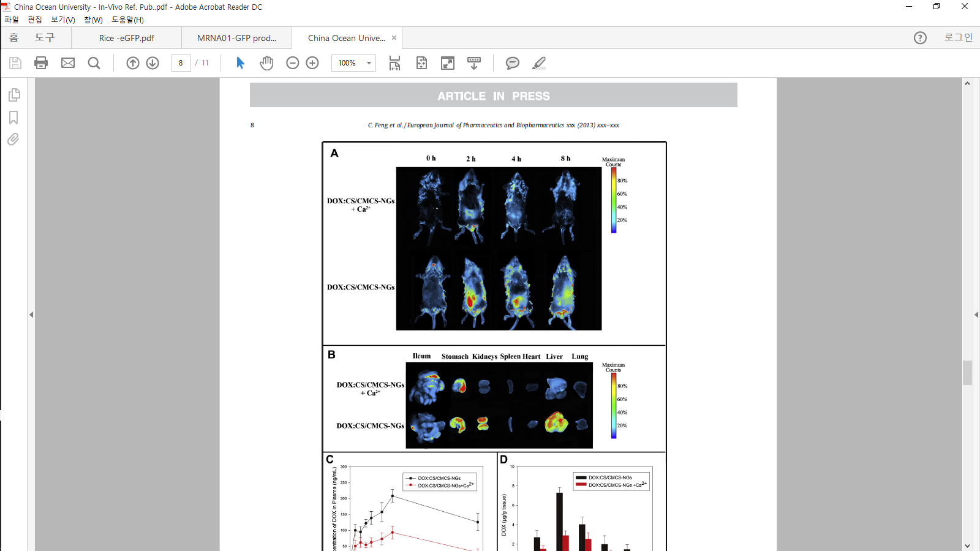The image size is (980, 551).
Task: Click the DOX tissue bar chart D
Action: pos(581,502)
